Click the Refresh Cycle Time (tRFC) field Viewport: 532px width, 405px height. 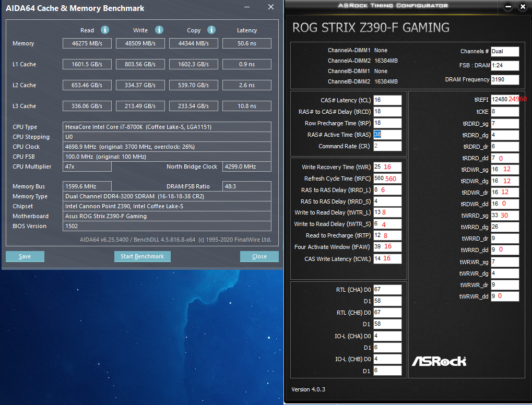[387, 178]
